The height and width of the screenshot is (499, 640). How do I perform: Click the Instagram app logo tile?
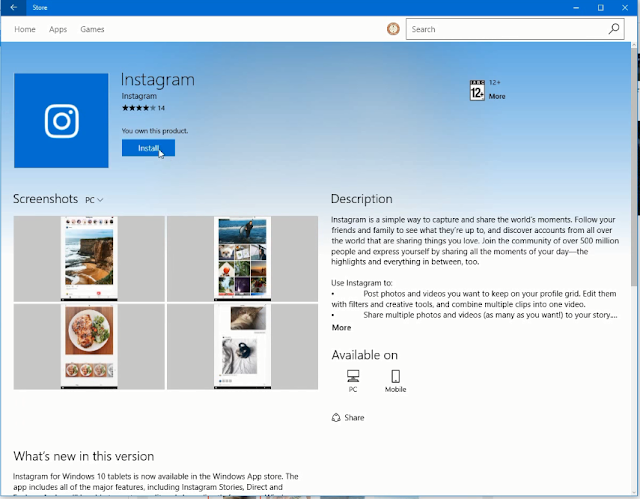61,120
